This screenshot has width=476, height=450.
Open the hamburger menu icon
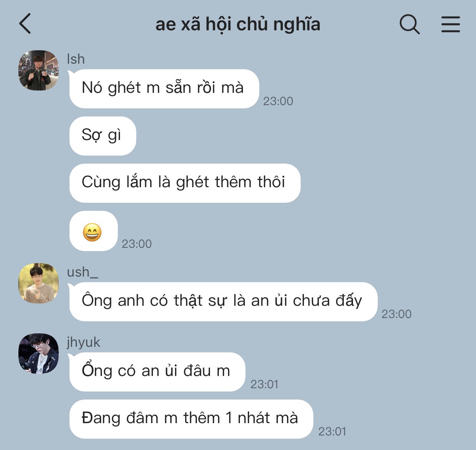450,24
